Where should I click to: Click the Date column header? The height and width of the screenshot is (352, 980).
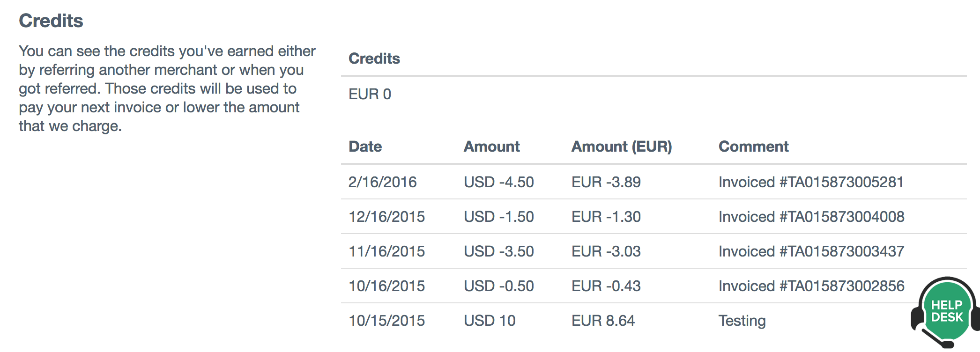[x=365, y=147]
